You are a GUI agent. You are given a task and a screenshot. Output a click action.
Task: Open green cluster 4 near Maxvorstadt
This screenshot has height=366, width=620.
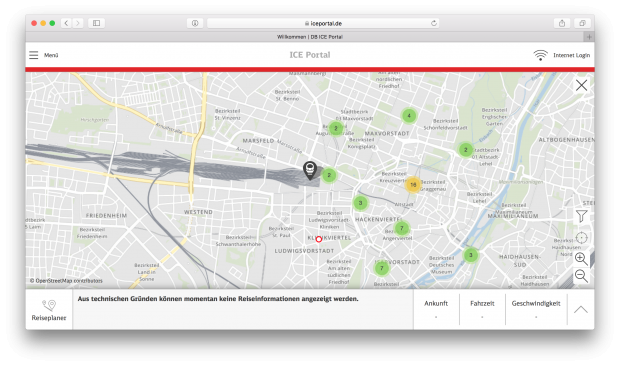coord(409,116)
